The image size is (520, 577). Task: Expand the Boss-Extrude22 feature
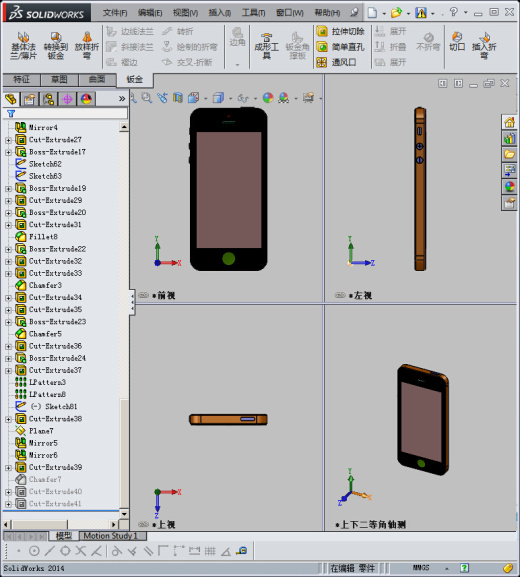point(8,249)
